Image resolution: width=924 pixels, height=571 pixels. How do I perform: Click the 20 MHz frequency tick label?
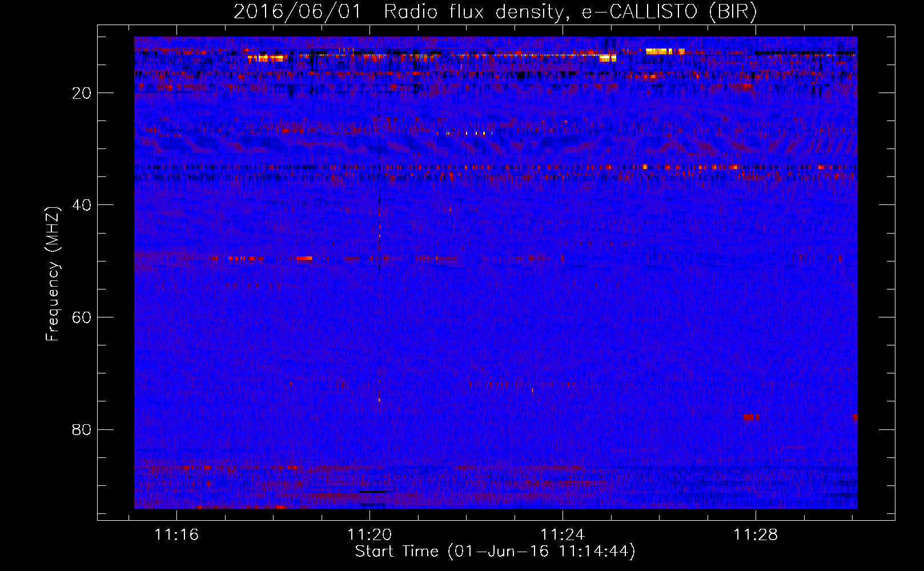click(82, 93)
